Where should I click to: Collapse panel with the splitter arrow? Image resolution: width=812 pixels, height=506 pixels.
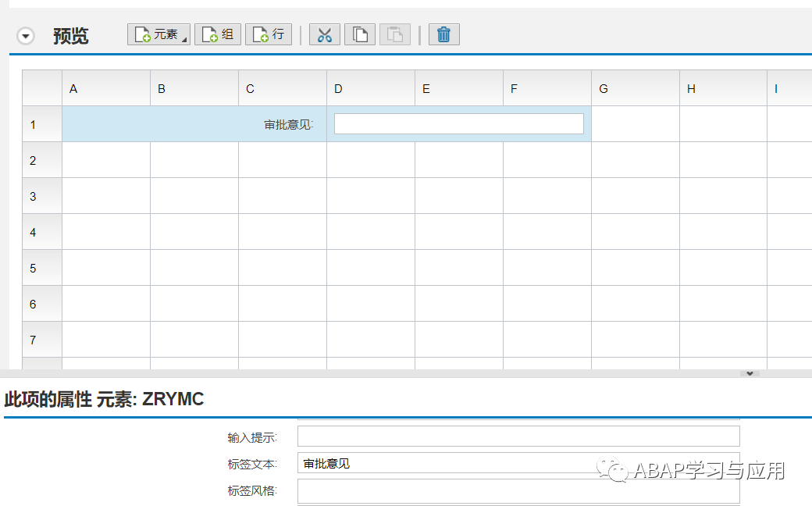point(750,373)
